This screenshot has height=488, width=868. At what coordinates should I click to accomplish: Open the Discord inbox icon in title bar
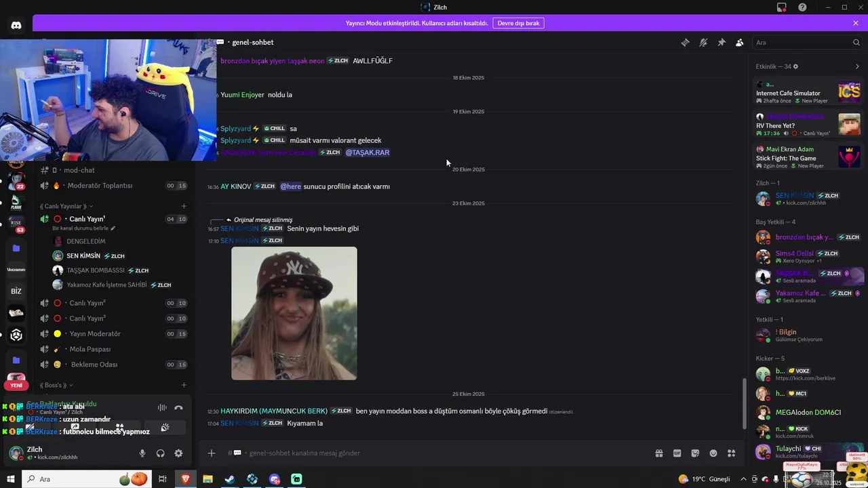tap(781, 7)
